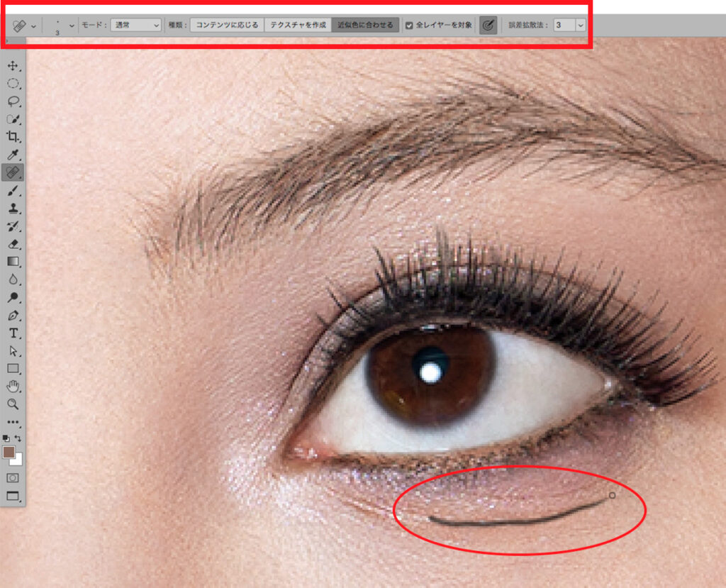Image resolution: width=726 pixels, height=588 pixels.
Task: Expand the 誤差拡散法 value dropdown
Action: (581, 25)
